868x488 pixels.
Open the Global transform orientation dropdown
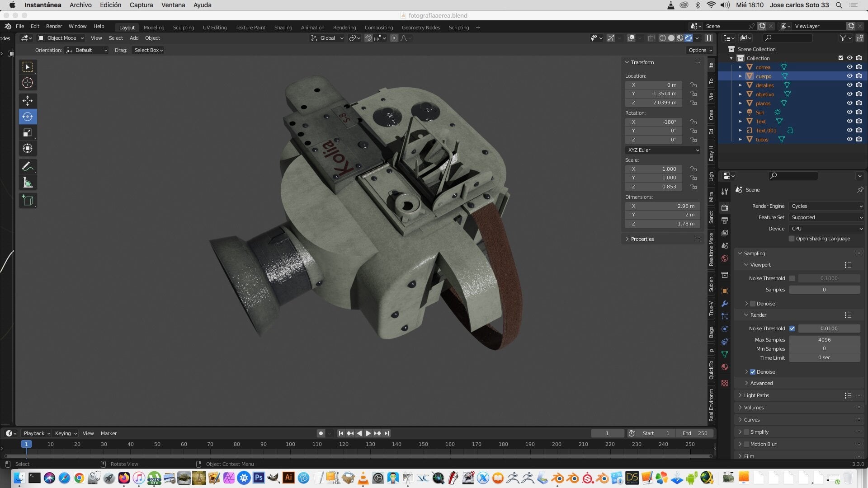coord(327,38)
